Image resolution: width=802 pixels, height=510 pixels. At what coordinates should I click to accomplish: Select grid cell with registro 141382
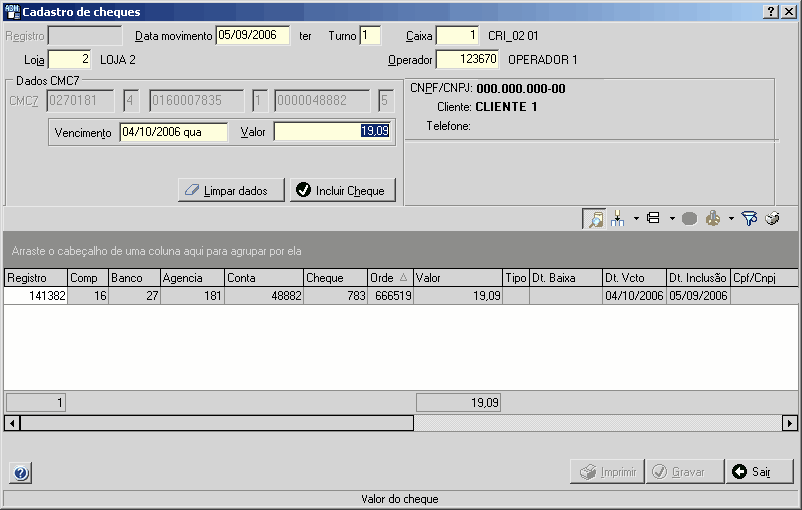click(36, 296)
